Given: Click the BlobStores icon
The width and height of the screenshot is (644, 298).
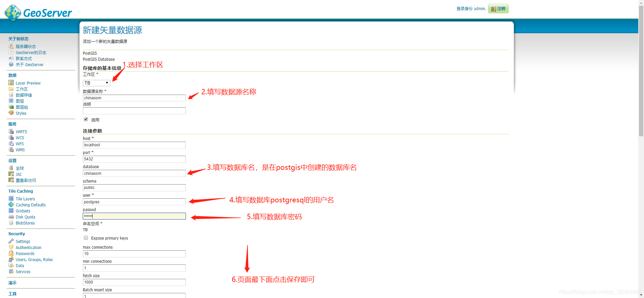Looking at the screenshot, I should [x=11, y=223].
